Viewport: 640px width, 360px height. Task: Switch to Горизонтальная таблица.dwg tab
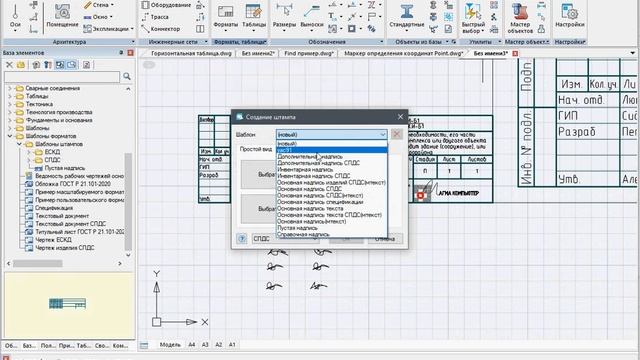191,53
